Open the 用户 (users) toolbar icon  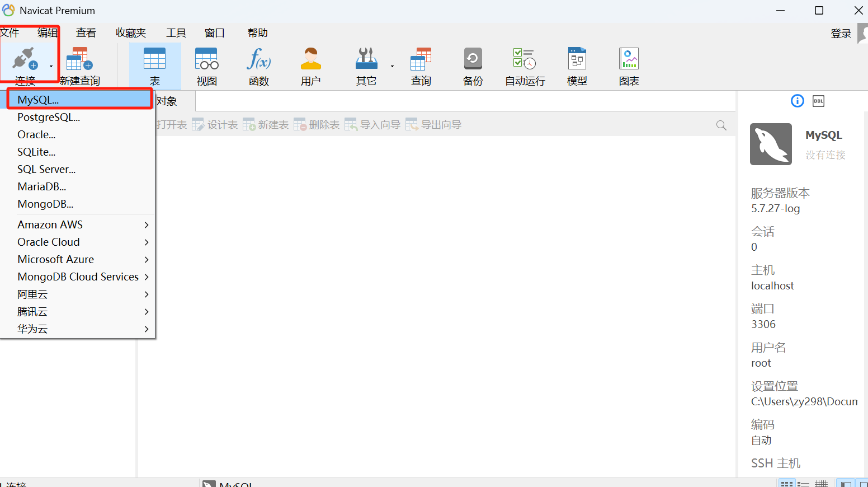click(x=311, y=66)
